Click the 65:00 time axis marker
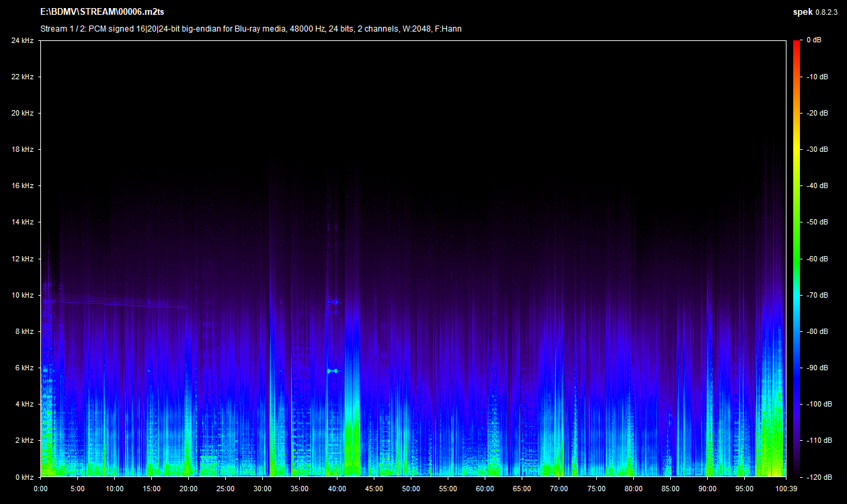Screen dimensions: 847x504 [522, 489]
